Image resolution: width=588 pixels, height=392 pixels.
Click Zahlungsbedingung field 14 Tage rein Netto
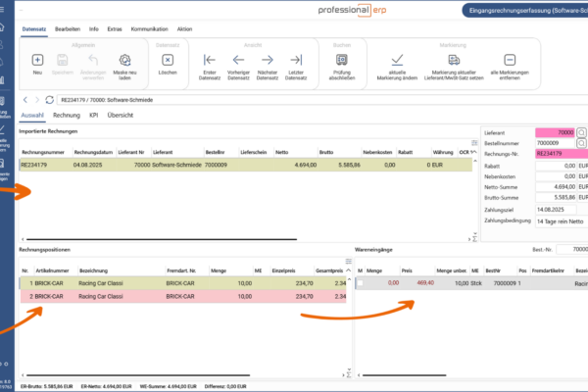click(x=562, y=221)
